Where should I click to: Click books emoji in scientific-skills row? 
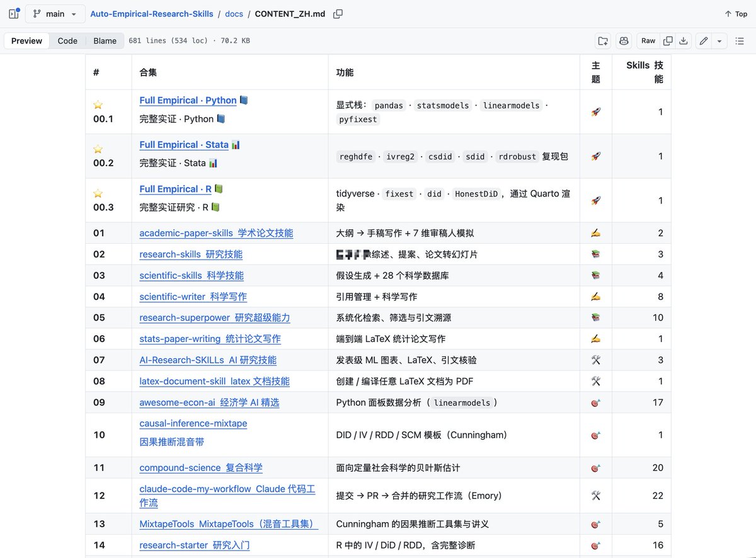pyautogui.click(x=596, y=275)
